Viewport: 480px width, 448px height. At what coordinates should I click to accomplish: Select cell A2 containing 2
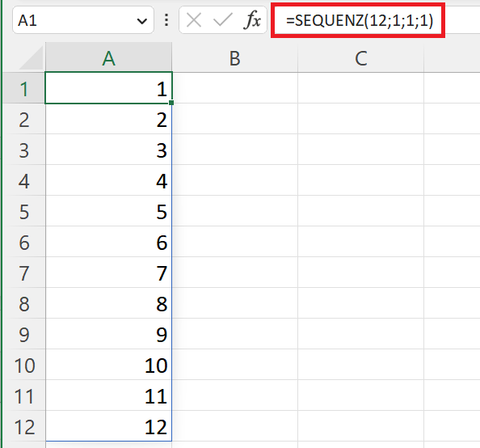(x=108, y=119)
